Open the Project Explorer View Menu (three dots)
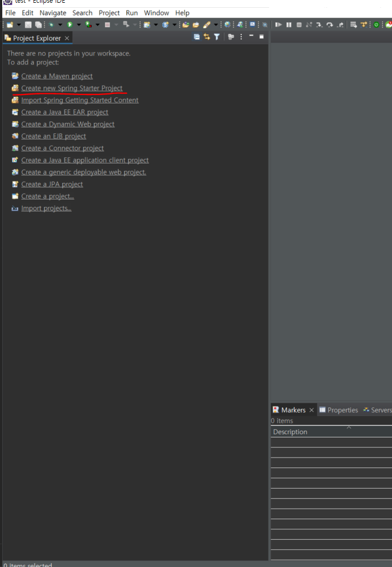 (241, 37)
